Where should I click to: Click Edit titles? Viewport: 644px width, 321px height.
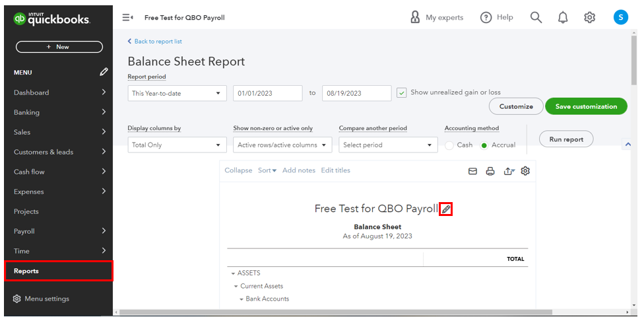[336, 170]
